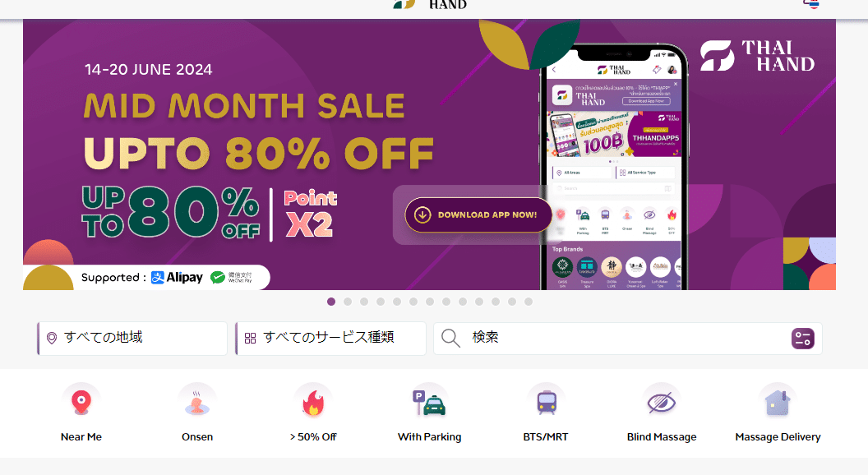Image resolution: width=868 pixels, height=475 pixels.
Task: Click the 検索 search input field
Action: pos(628,339)
